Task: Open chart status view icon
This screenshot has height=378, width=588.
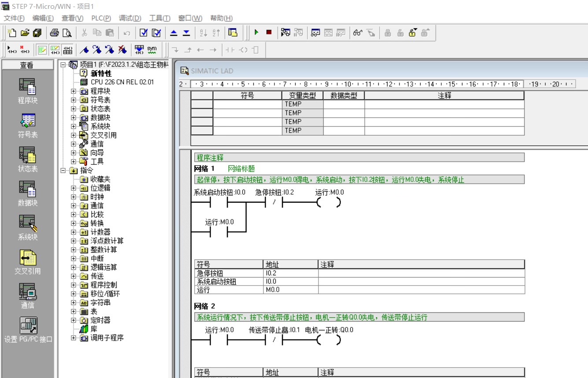Action: point(315,33)
